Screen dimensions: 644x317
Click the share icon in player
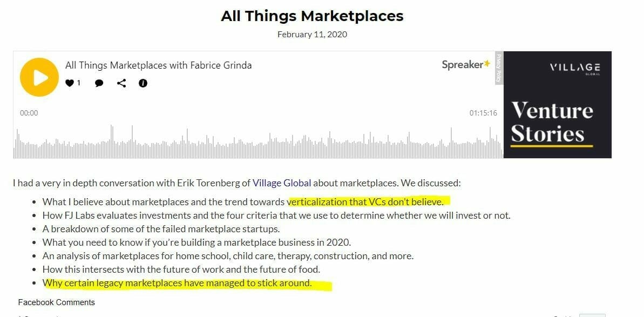pos(121,83)
